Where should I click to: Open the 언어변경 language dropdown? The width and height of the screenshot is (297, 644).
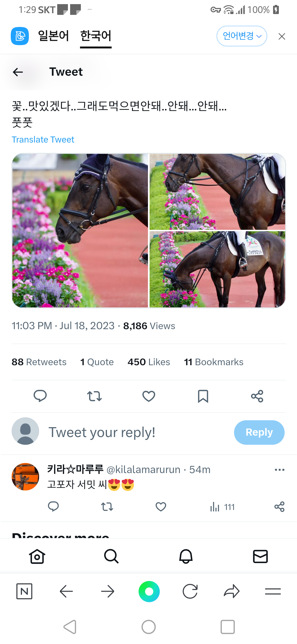[x=242, y=36]
